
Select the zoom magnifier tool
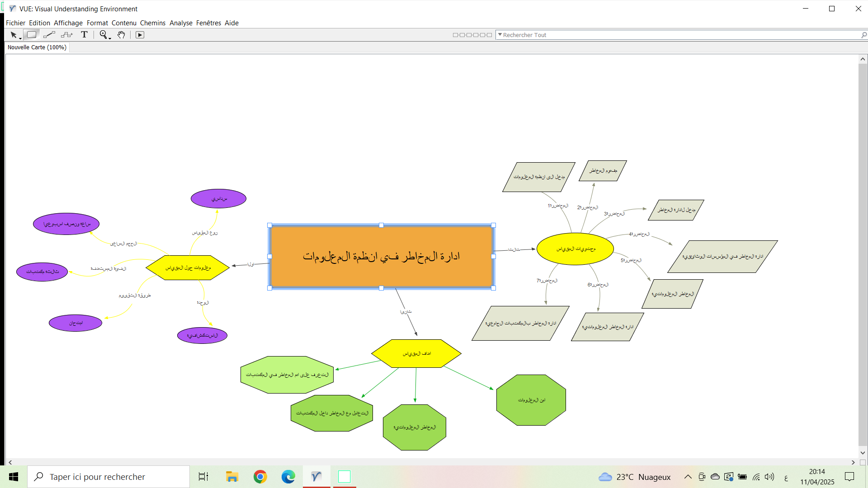pyautogui.click(x=104, y=35)
